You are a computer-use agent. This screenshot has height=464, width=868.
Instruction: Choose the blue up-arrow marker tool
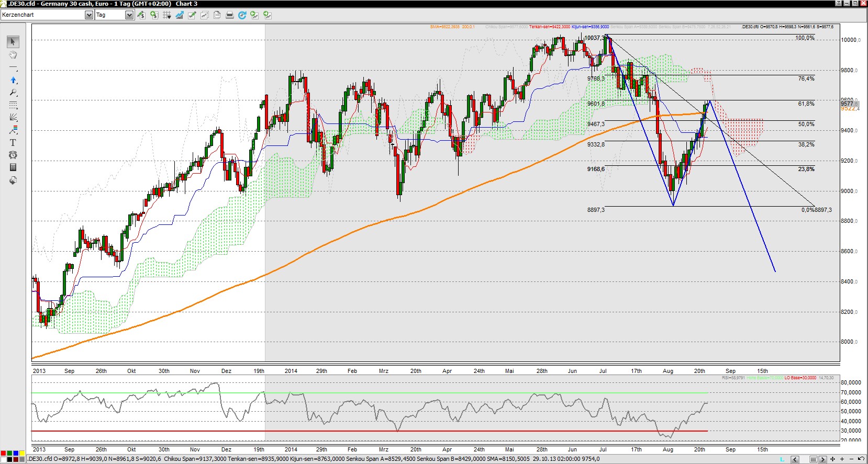coord(13,80)
